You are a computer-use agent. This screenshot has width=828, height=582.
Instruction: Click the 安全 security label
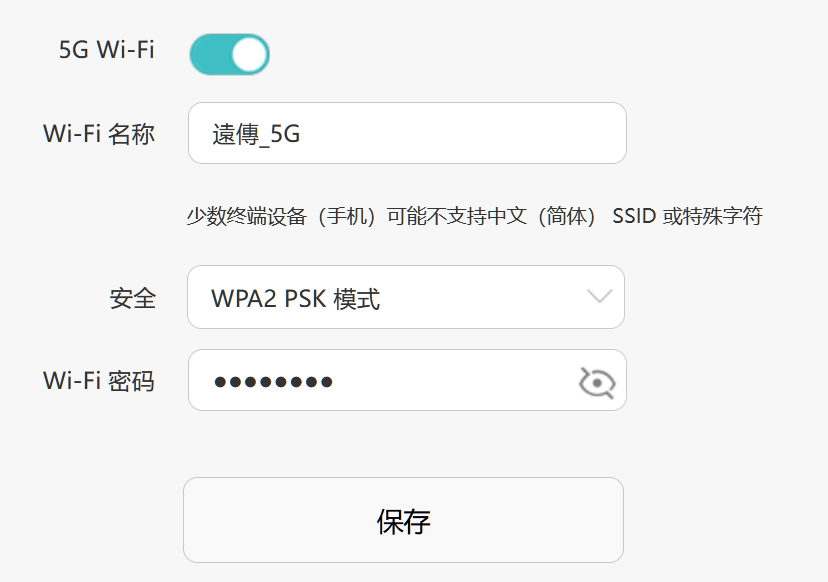click(x=132, y=297)
